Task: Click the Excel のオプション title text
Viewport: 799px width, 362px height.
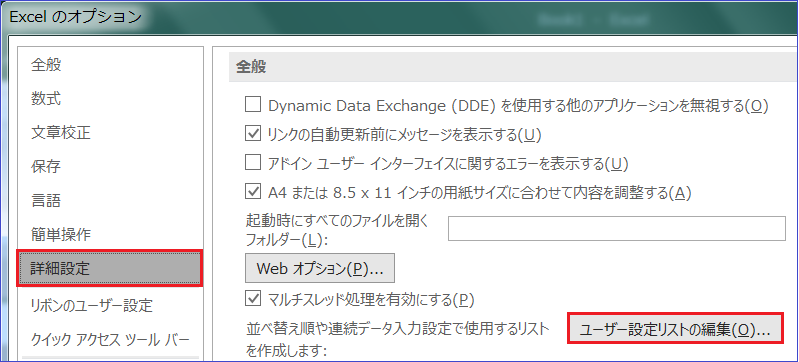Action: tap(76, 17)
